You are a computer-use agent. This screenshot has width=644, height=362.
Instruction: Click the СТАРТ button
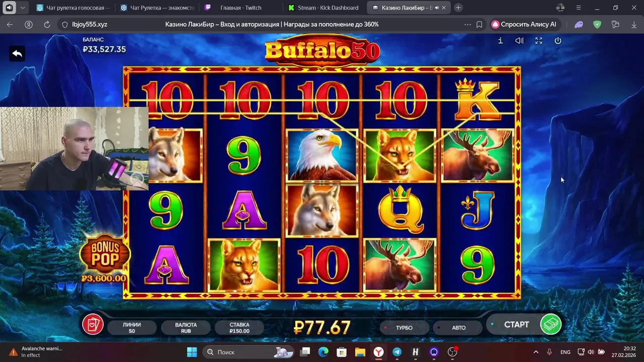coord(516,325)
